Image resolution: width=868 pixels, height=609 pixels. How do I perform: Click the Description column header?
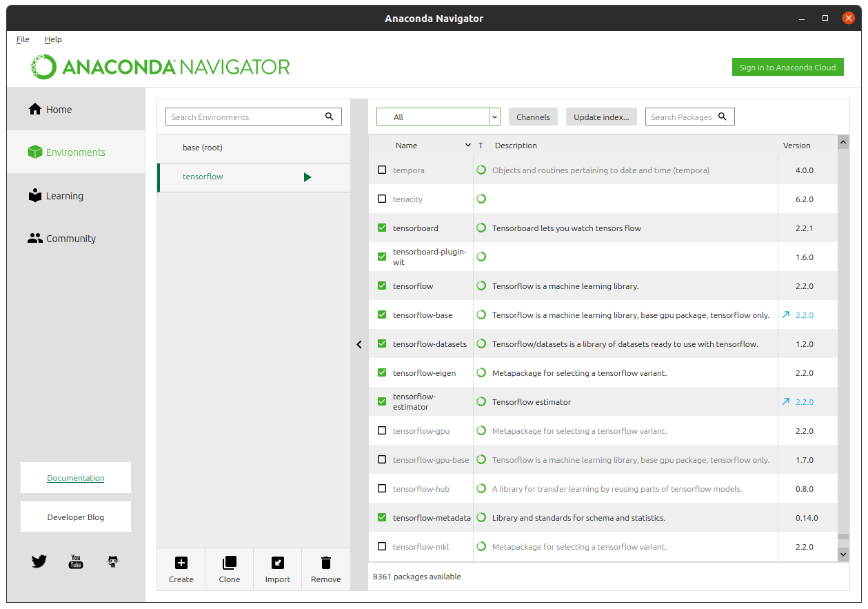coord(516,146)
